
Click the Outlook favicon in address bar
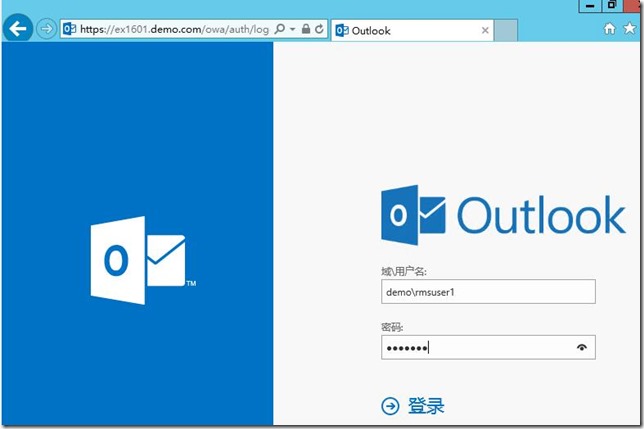click(69, 29)
